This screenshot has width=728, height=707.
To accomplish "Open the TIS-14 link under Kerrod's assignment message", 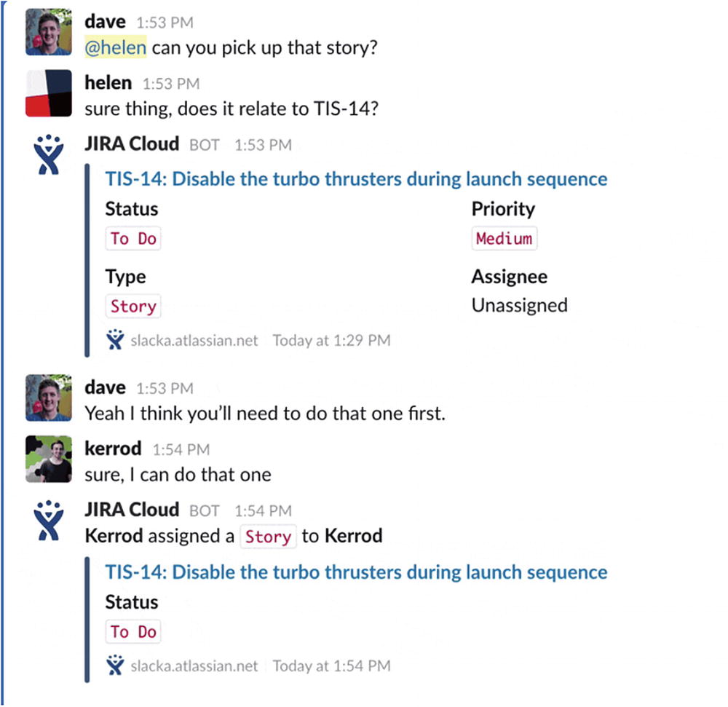I will coord(356,572).
